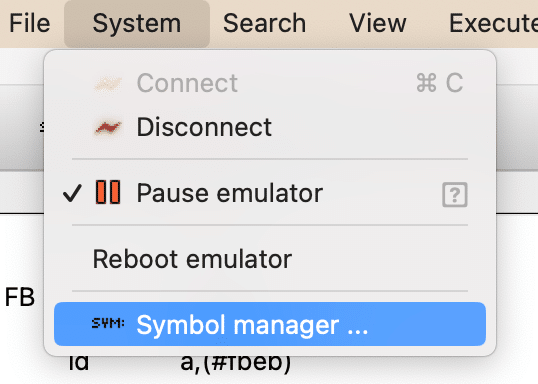
Task: Uncheck the Pause emulator checkmark
Action: point(72,193)
